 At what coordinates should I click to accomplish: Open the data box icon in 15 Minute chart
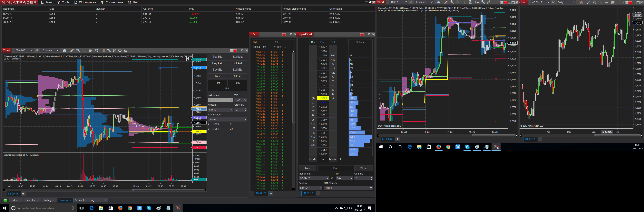pos(96,50)
